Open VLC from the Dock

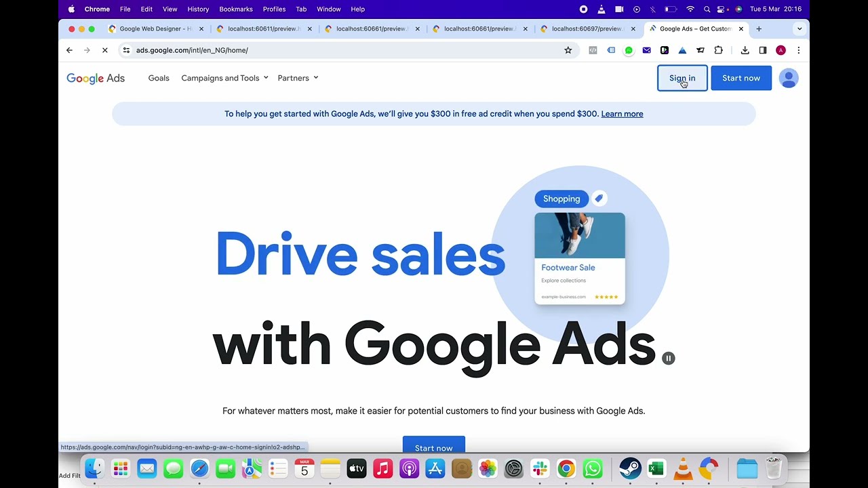[x=683, y=468]
